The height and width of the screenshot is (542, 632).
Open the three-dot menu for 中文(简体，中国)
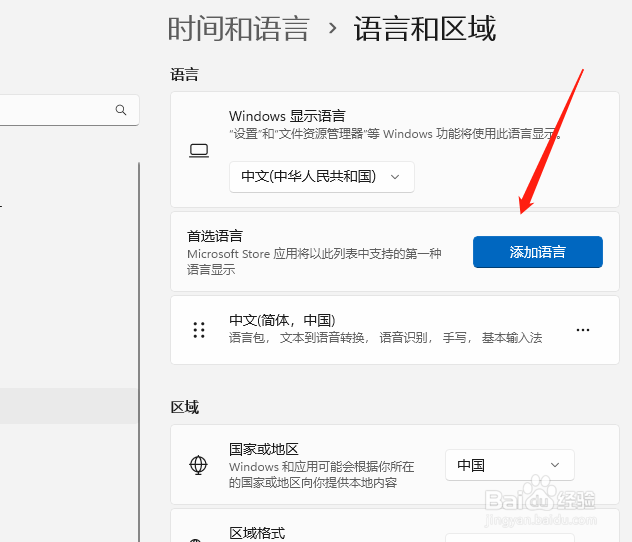pyautogui.click(x=582, y=330)
